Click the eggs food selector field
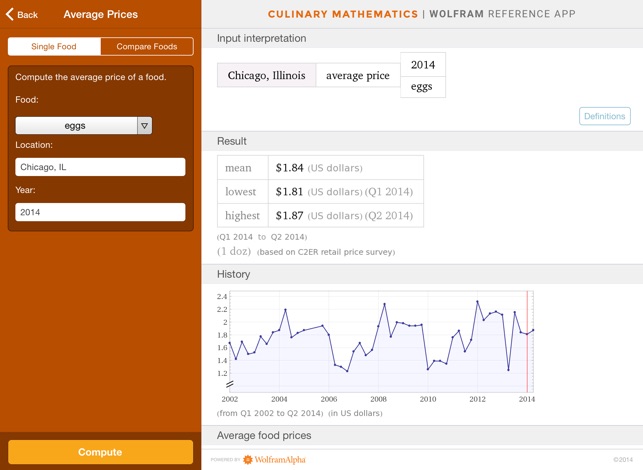 [x=76, y=125]
